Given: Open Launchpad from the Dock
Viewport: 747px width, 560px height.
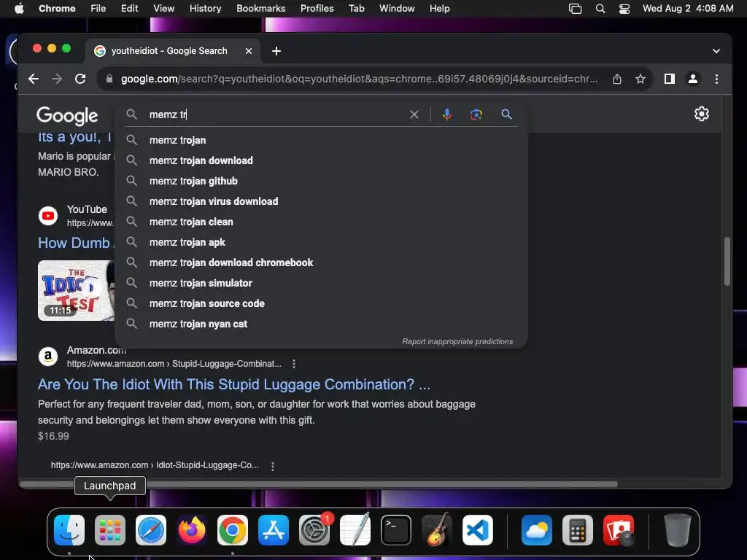Looking at the screenshot, I should [x=110, y=530].
